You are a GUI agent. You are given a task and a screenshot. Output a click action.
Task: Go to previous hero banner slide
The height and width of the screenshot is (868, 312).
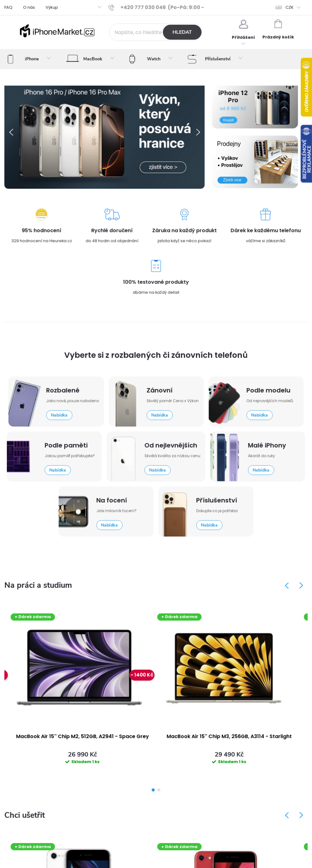click(11, 132)
